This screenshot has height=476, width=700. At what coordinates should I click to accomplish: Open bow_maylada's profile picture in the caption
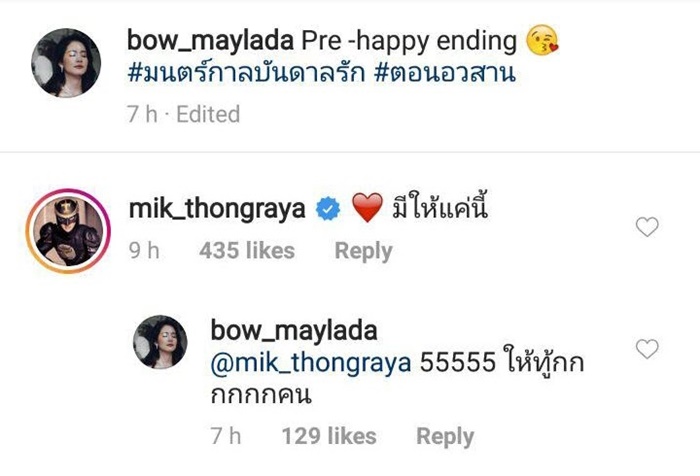(66, 63)
